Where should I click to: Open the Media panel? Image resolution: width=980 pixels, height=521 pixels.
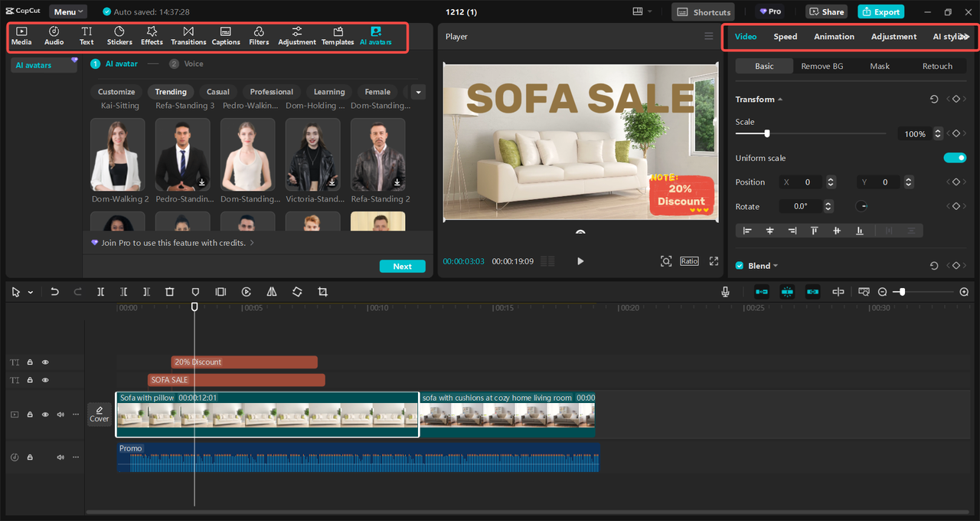click(x=21, y=36)
